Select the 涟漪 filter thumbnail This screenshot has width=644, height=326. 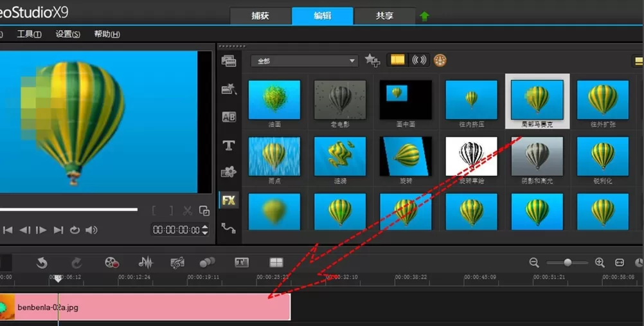340,157
